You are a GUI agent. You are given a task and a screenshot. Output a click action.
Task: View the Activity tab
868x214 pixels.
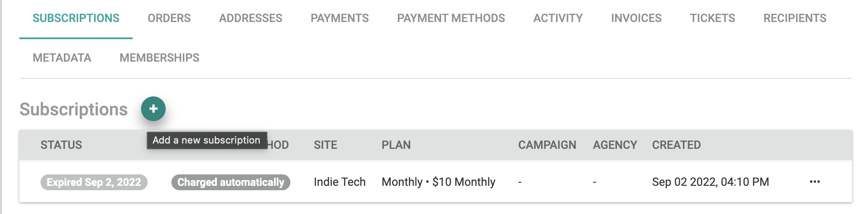click(558, 18)
